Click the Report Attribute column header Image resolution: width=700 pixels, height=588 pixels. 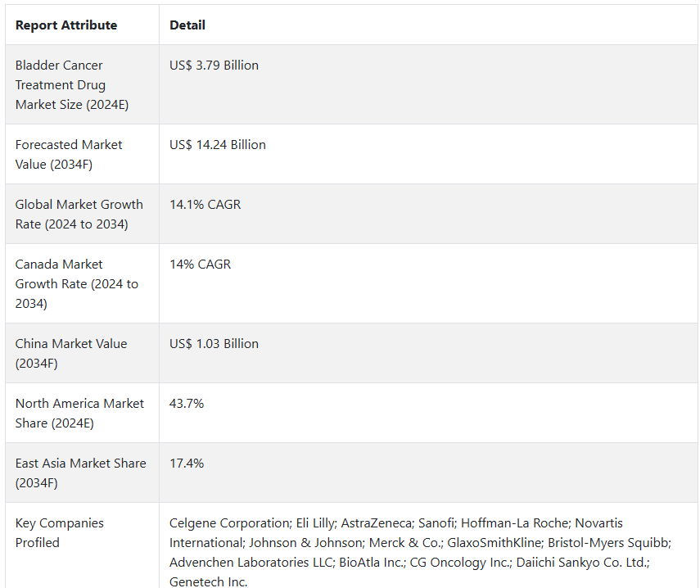(66, 25)
